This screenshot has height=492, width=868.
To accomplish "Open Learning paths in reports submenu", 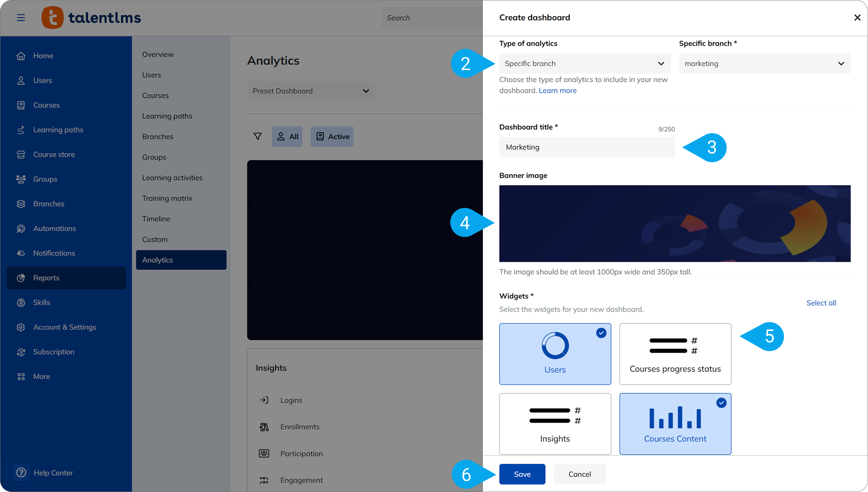I will click(167, 116).
